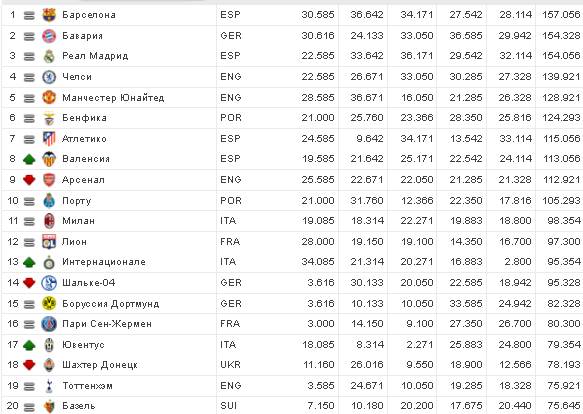Image resolution: width=583 pixels, height=414 pixels.
Task: Click the Tottenham cockerel crest
Action: 49,386
